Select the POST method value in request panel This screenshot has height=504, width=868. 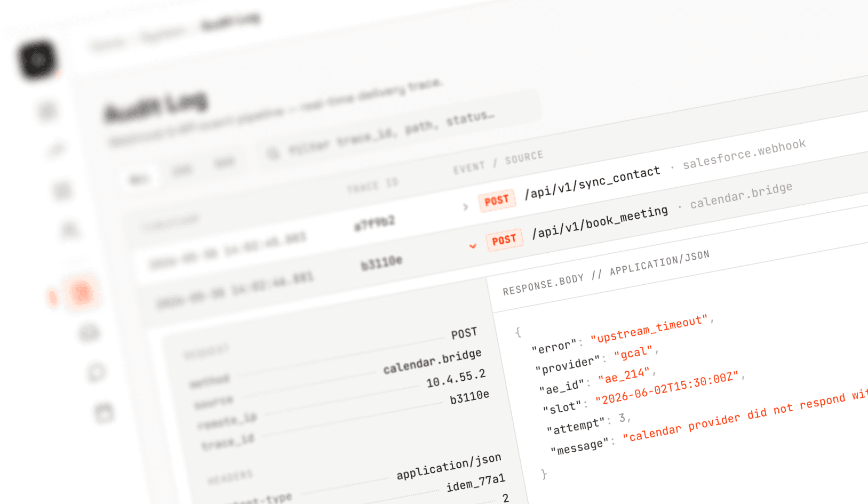tap(464, 333)
